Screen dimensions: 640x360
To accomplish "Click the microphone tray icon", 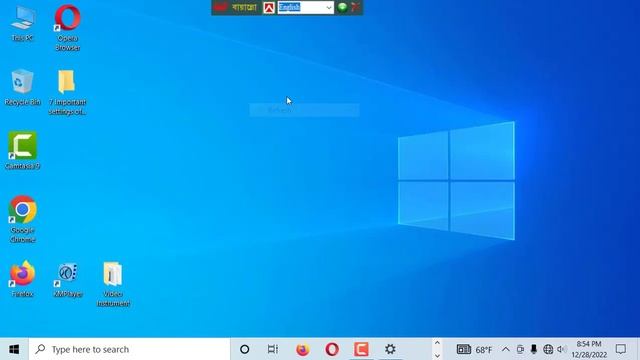I will coord(533,349).
